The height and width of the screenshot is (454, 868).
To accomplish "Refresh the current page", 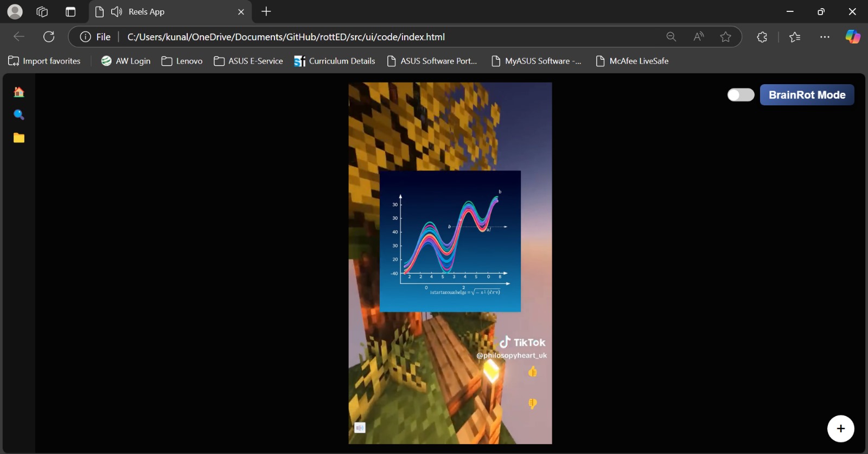I will tap(49, 36).
